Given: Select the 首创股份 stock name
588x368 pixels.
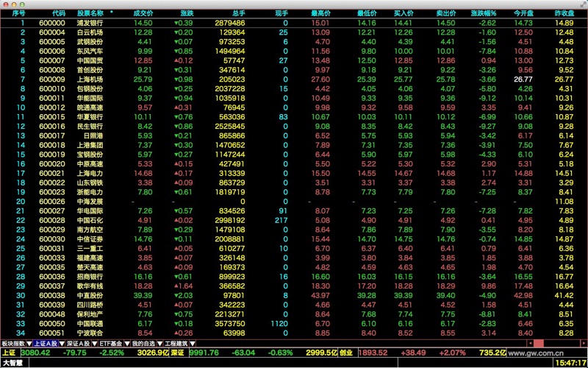Looking at the screenshot, I should 90,70.
